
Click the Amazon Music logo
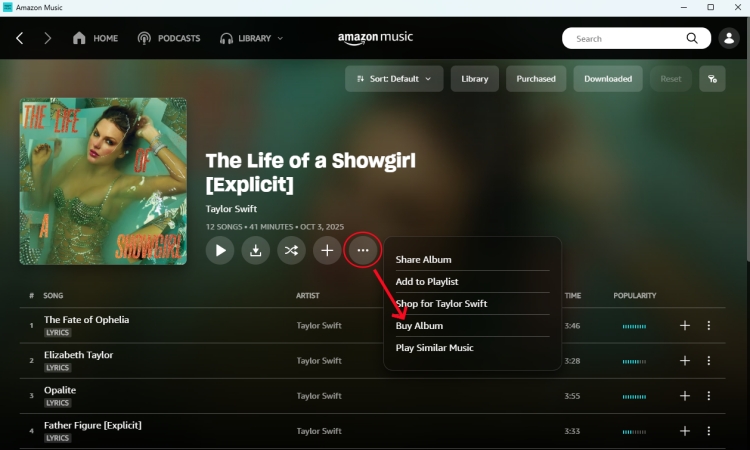point(375,38)
